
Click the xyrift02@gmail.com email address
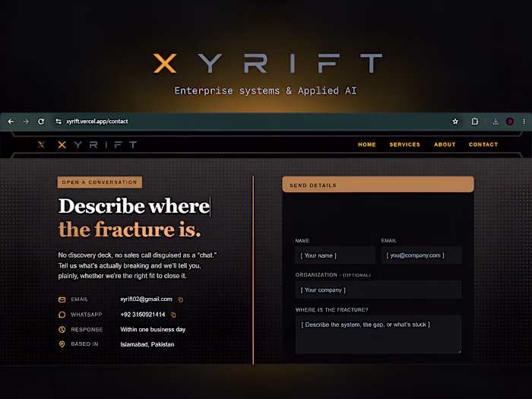coord(146,299)
